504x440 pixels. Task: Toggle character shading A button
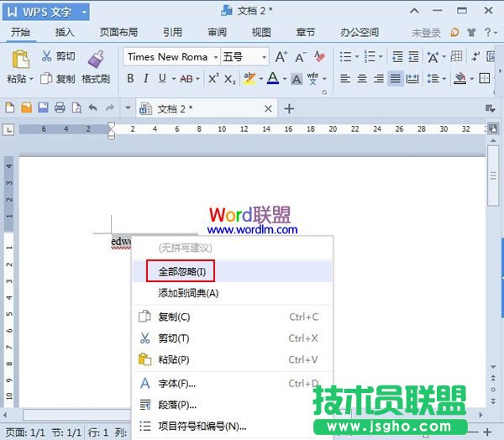coord(297,79)
